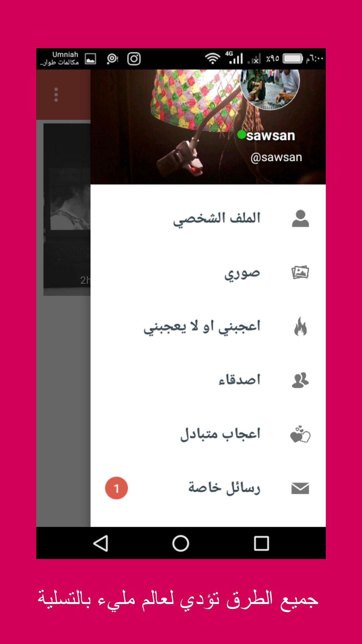Select الملف الشخصي menu item
362x644 pixels.
pos(208,218)
